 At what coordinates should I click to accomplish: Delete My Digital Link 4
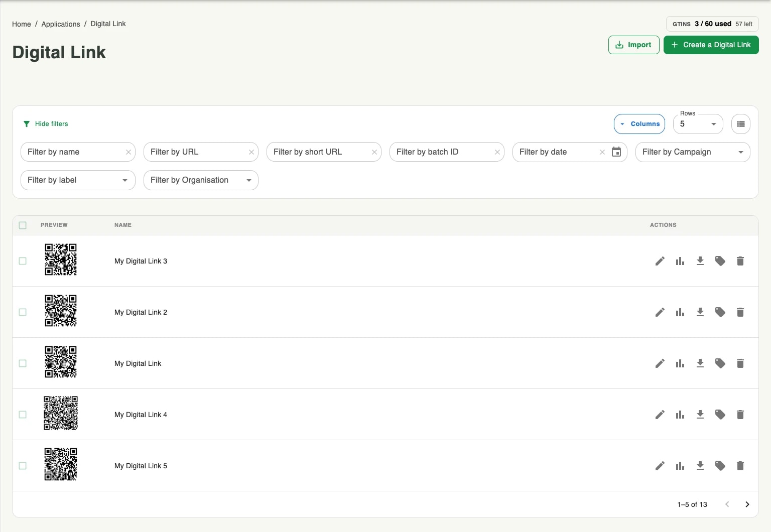(x=740, y=415)
